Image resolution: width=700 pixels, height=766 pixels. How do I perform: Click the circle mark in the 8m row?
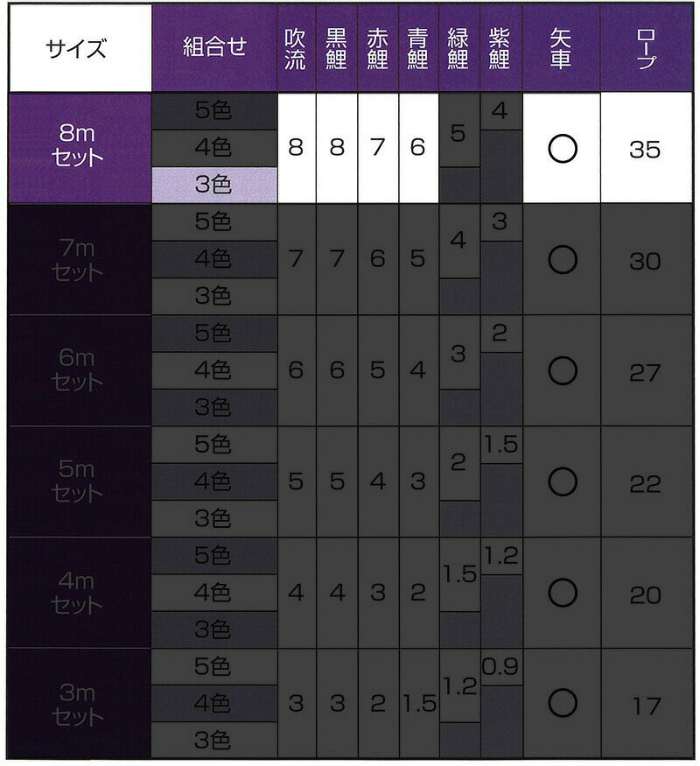point(562,149)
